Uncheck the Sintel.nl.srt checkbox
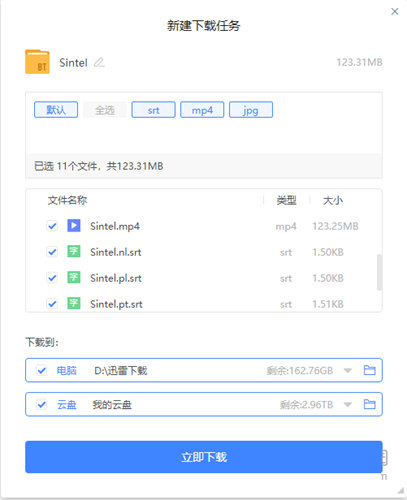The image size is (407, 500). coord(52,252)
